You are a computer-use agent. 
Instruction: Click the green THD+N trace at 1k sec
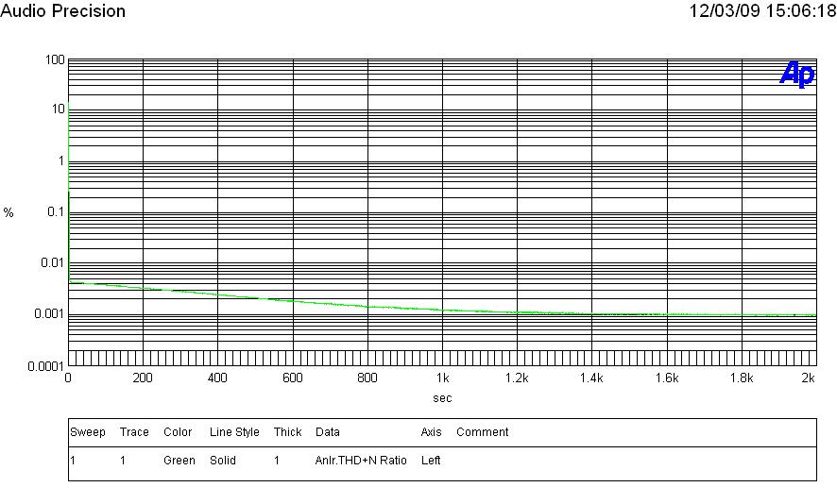click(442, 310)
